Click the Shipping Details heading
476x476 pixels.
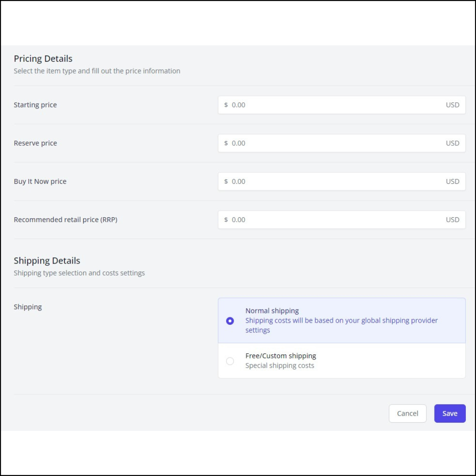coord(47,260)
